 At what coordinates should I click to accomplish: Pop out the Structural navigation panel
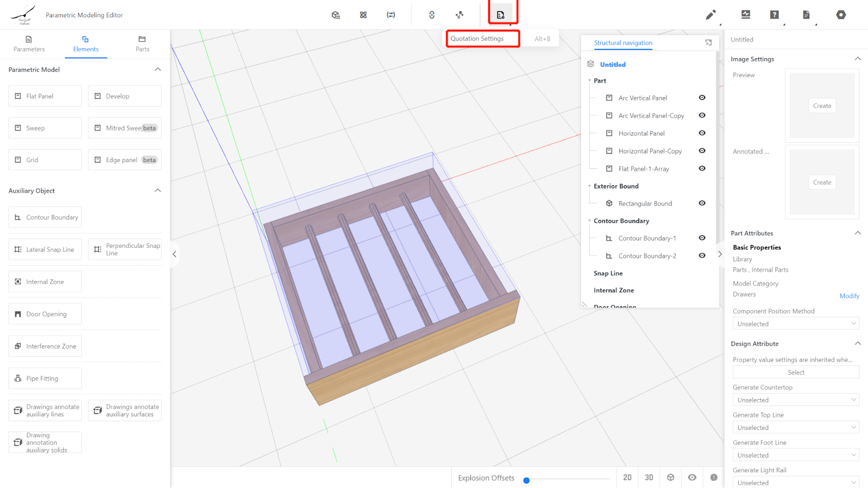tap(708, 42)
